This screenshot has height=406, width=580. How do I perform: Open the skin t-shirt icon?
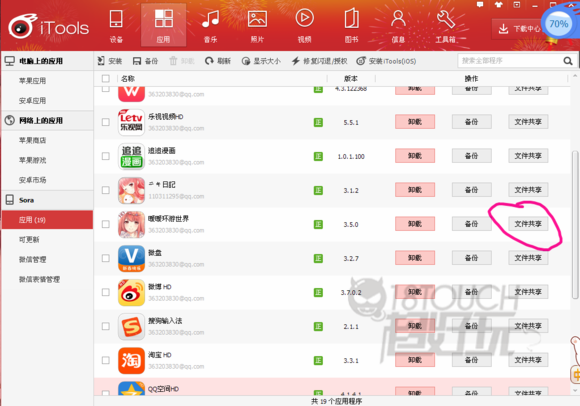pos(498,5)
